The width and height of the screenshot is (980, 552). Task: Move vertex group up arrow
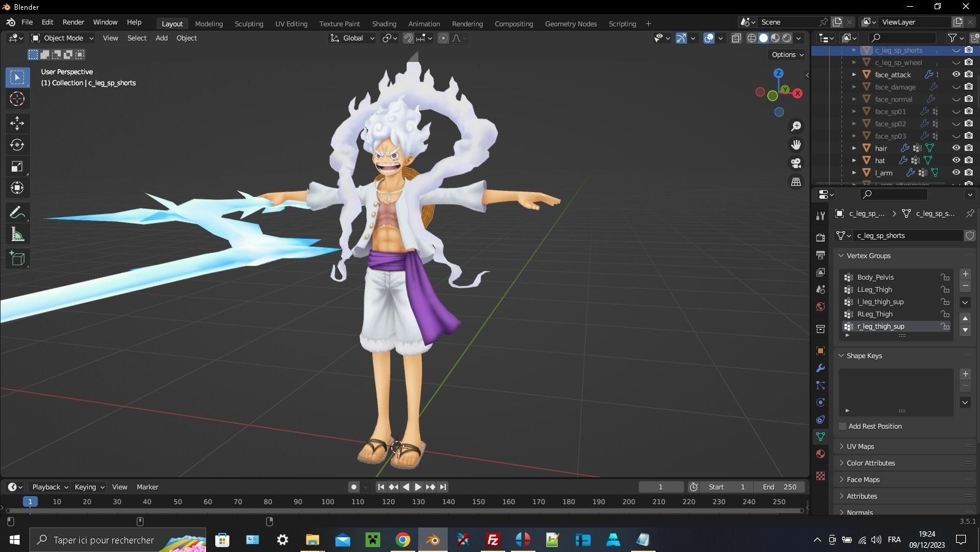pos(965,318)
